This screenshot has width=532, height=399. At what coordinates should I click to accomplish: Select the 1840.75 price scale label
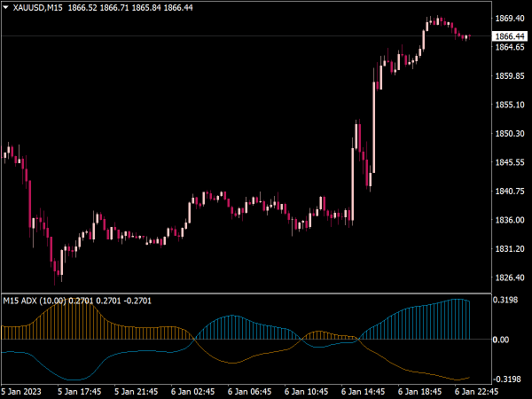[x=510, y=191]
